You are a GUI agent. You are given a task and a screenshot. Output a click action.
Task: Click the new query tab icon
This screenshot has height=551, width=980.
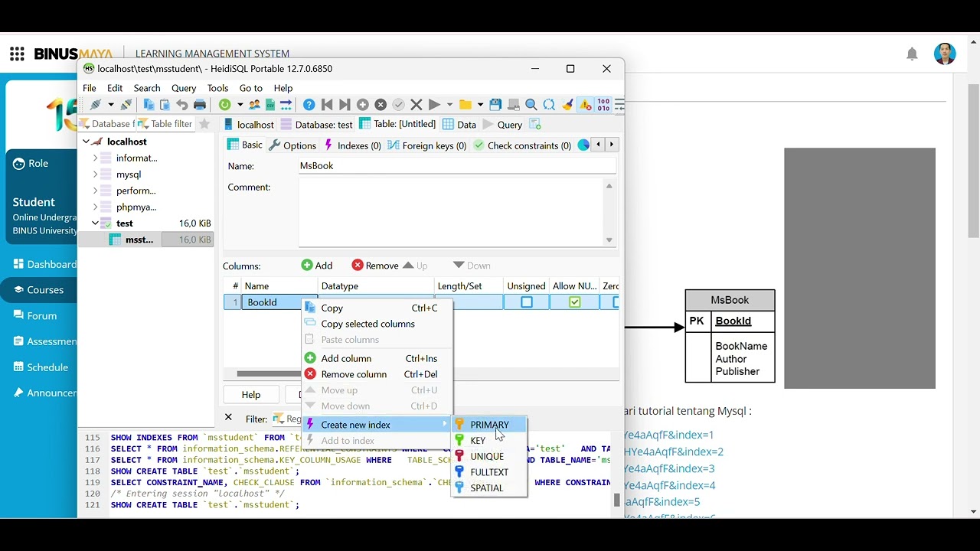coord(535,124)
